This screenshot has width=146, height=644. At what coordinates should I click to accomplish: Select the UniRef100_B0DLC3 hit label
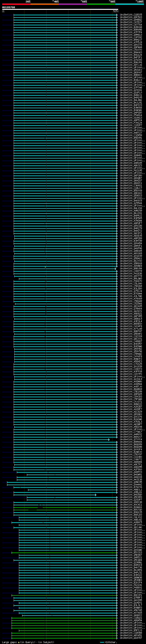(x=131, y=80)
